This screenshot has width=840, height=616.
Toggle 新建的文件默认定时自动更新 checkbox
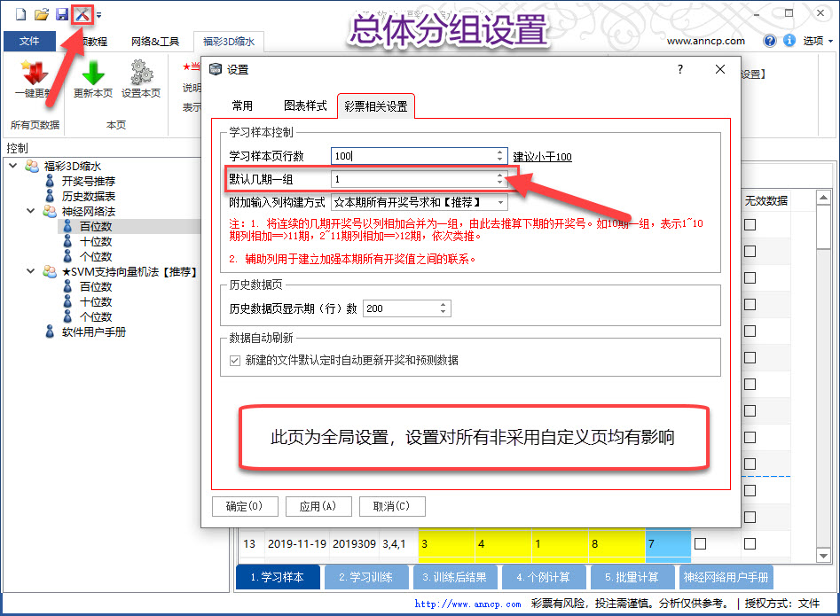click(235, 361)
